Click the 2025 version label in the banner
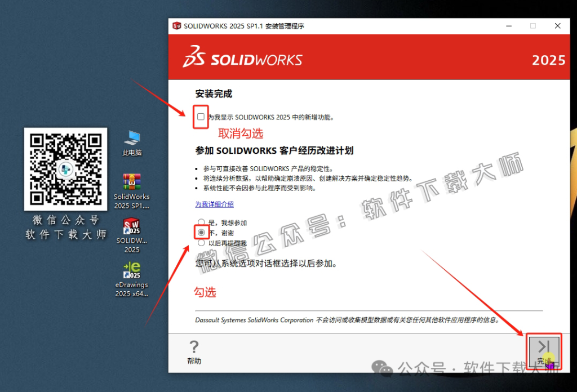577x392 pixels. tap(549, 60)
